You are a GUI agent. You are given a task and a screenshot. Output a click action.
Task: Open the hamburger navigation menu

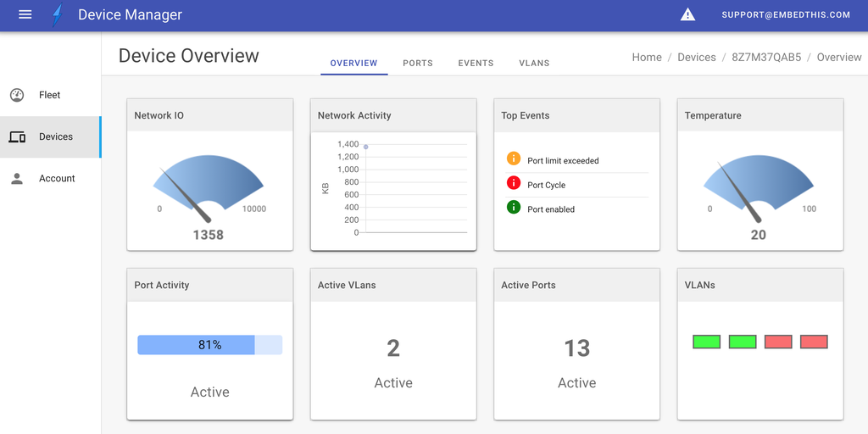coord(25,14)
